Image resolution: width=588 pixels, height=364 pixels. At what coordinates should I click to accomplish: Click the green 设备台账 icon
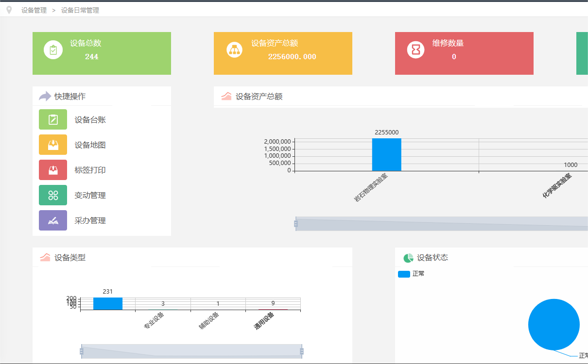53,119
